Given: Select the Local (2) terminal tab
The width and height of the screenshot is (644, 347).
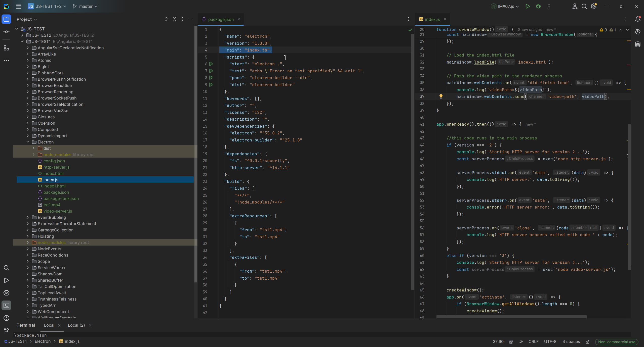Looking at the screenshot, I should tap(76, 325).
